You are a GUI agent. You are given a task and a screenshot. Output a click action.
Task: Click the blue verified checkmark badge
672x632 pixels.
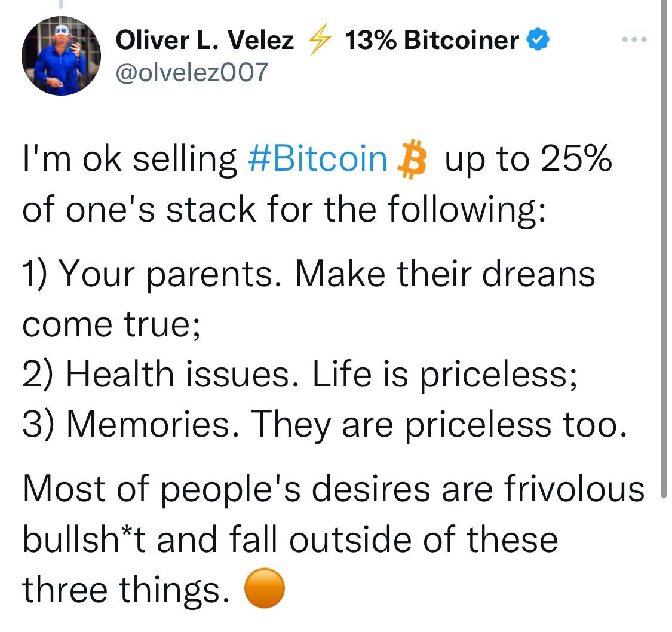click(539, 41)
